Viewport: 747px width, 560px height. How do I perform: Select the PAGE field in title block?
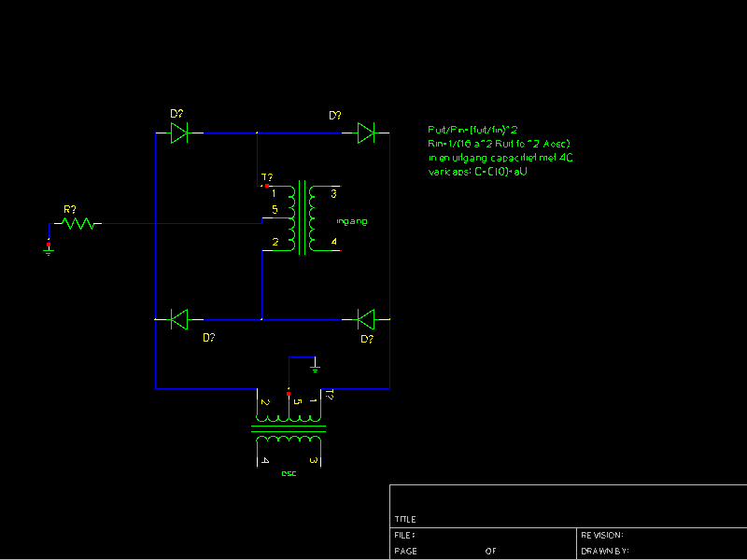pyautogui.click(x=405, y=552)
